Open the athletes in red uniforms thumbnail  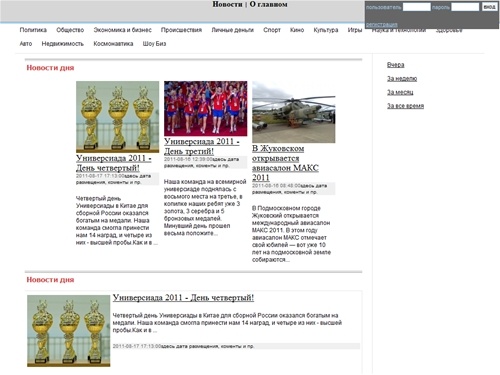[206, 108]
